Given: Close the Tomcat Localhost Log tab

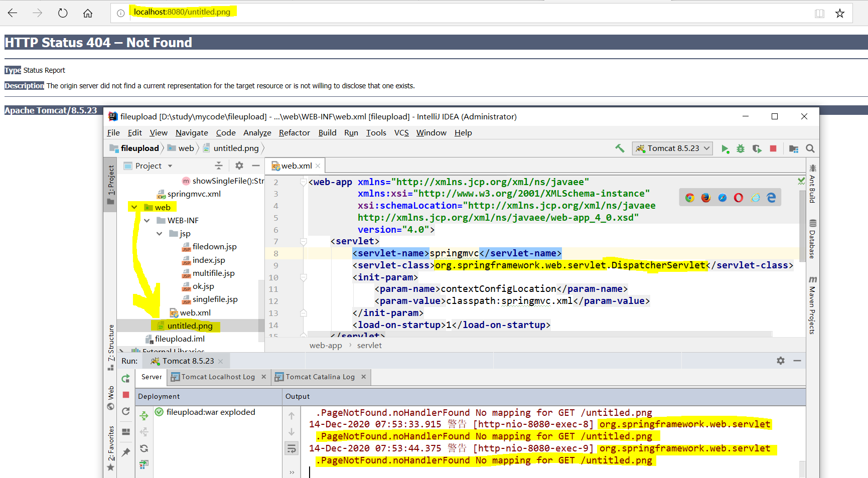Looking at the screenshot, I should [264, 377].
